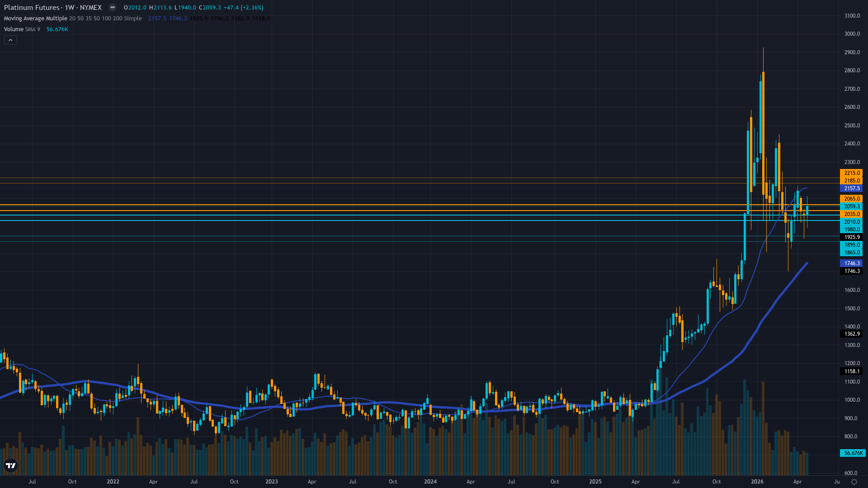
Task: Select the black 1158.1 axis label
Action: pos(851,371)
